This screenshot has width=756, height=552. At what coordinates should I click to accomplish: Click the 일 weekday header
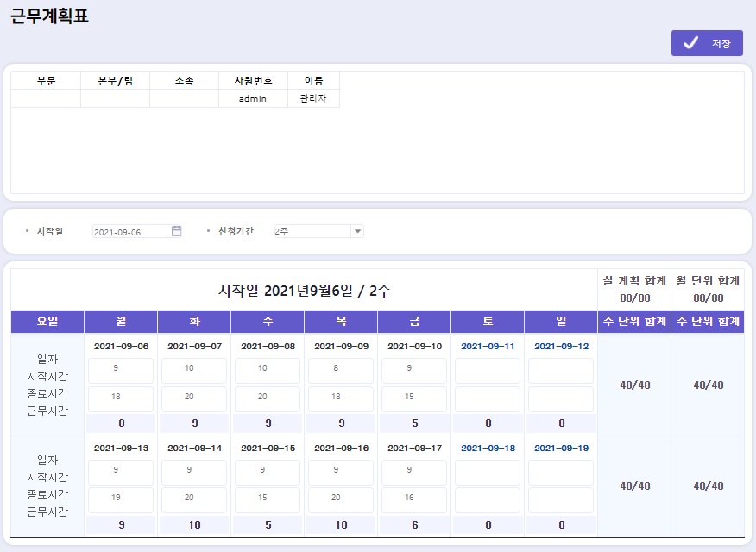(x=561, y=321)
